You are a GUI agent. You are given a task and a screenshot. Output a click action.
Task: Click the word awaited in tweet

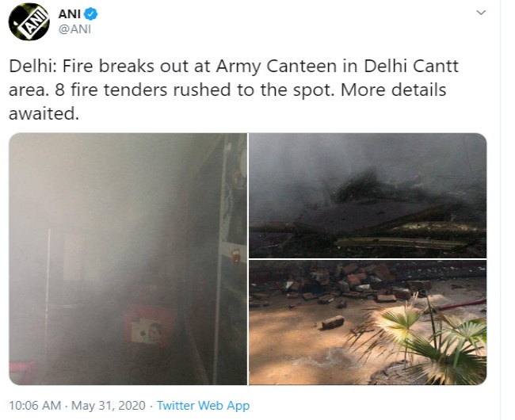point(44,113)
